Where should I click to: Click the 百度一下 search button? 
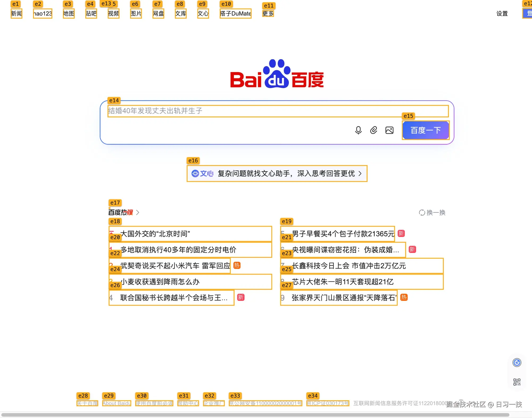pos(426,130)
